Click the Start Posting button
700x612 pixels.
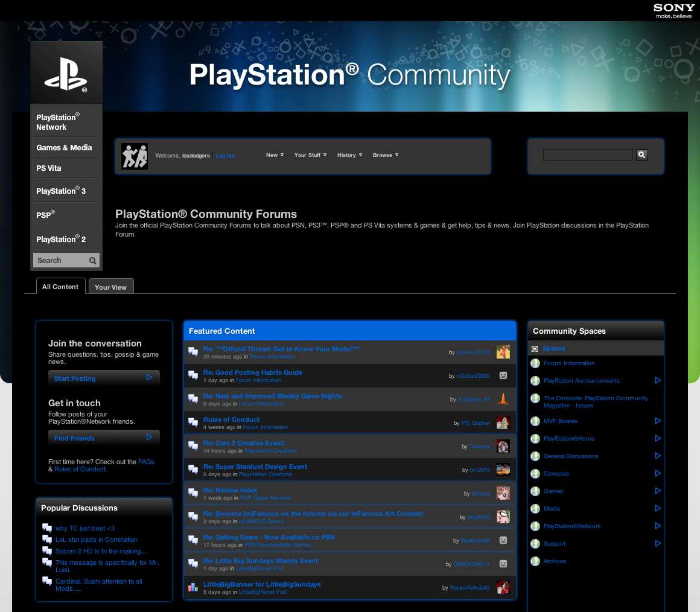[x=104, y=378]
